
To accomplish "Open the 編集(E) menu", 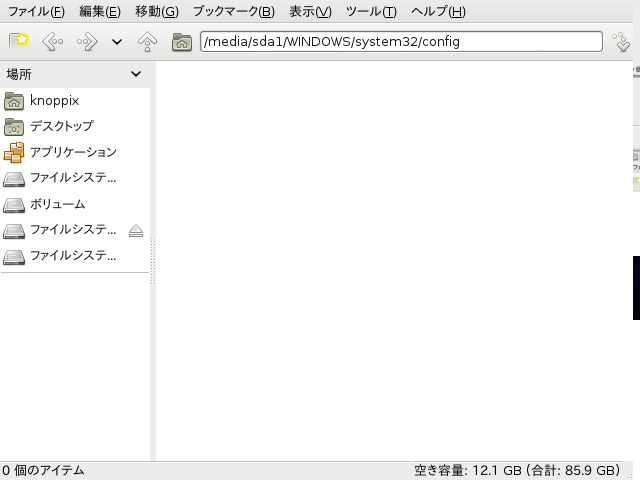I will [x=100, y=11].
